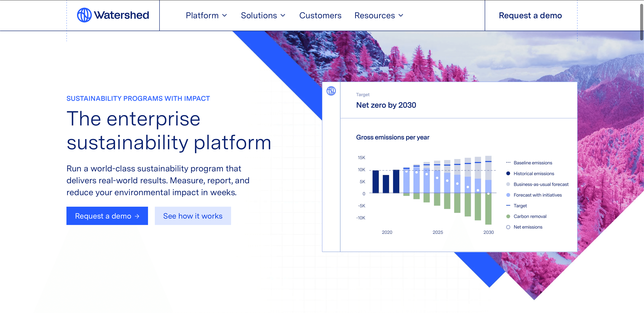
Task: Click Historical emissions legend dot
Action: (508, 174)
